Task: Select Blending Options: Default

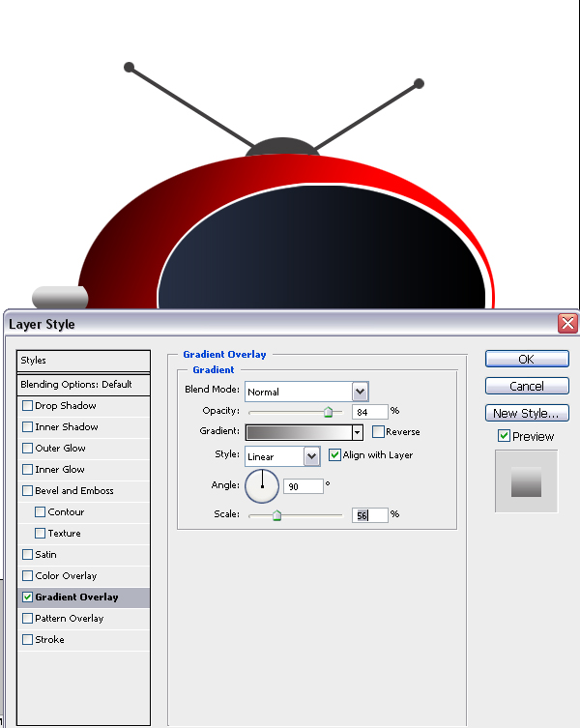Action: point(83,385)
